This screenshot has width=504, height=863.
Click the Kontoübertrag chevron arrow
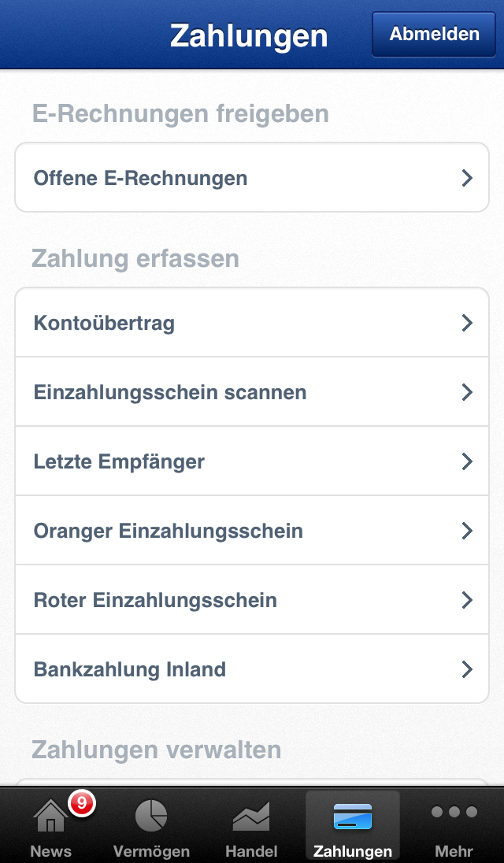tap(467, 323)
